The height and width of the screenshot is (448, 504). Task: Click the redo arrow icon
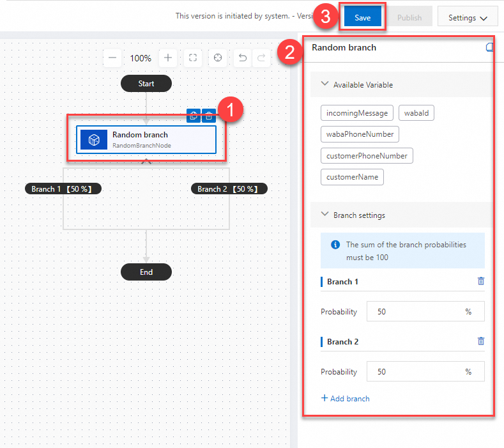(261, 58)
